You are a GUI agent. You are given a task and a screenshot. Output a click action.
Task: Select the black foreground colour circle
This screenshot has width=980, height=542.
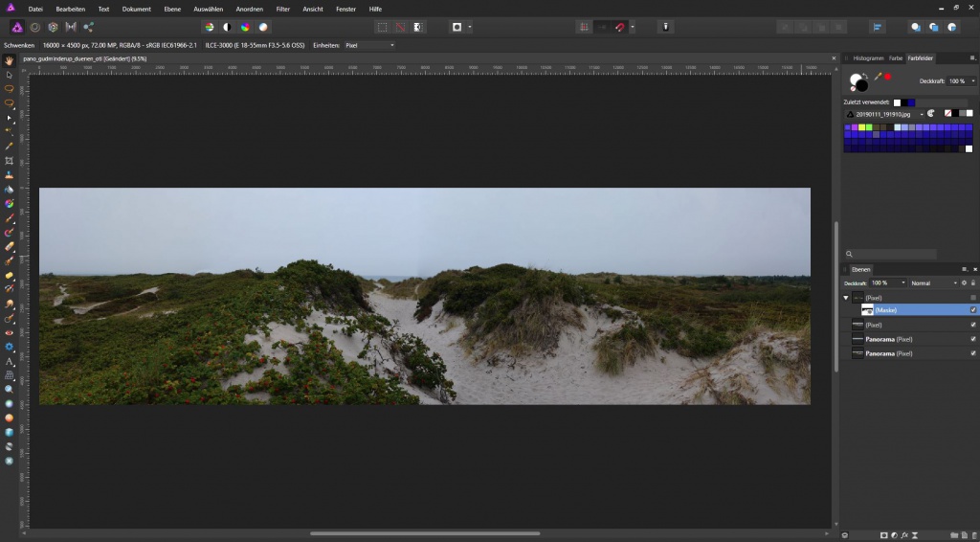[x=862, y=85]
